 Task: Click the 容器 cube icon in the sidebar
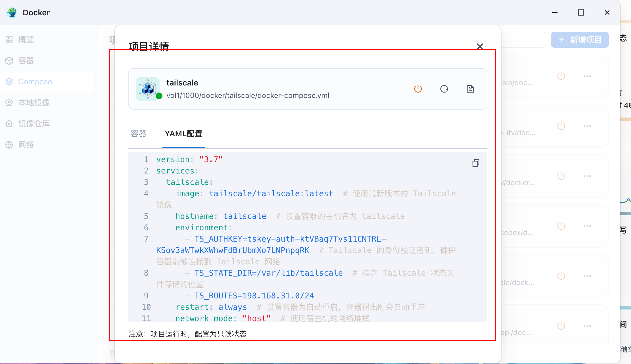pyautogui.click(x=9, y=61)
